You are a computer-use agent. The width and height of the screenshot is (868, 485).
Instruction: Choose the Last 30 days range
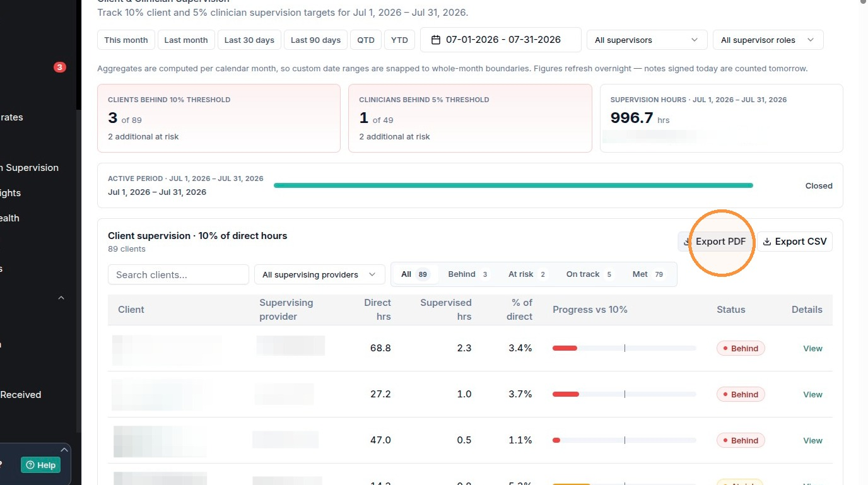tap(249, 40)
